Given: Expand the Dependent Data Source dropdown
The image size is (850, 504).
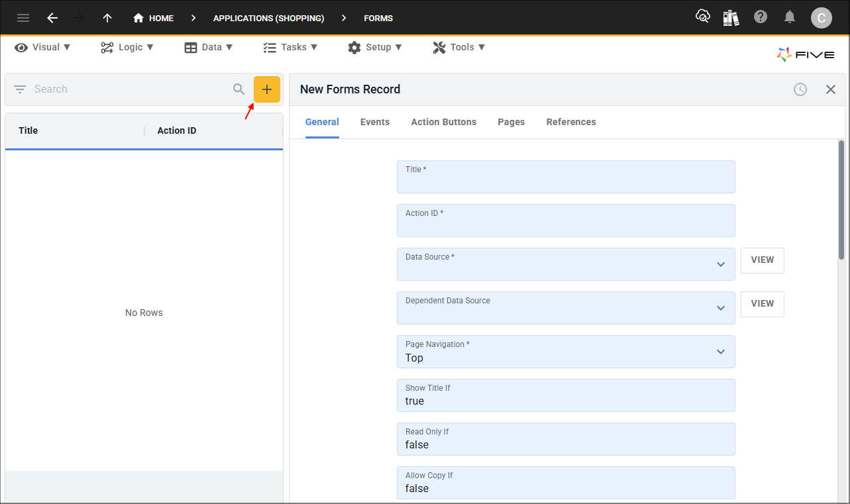Looking at the screenshot, I should coord(721,308).
